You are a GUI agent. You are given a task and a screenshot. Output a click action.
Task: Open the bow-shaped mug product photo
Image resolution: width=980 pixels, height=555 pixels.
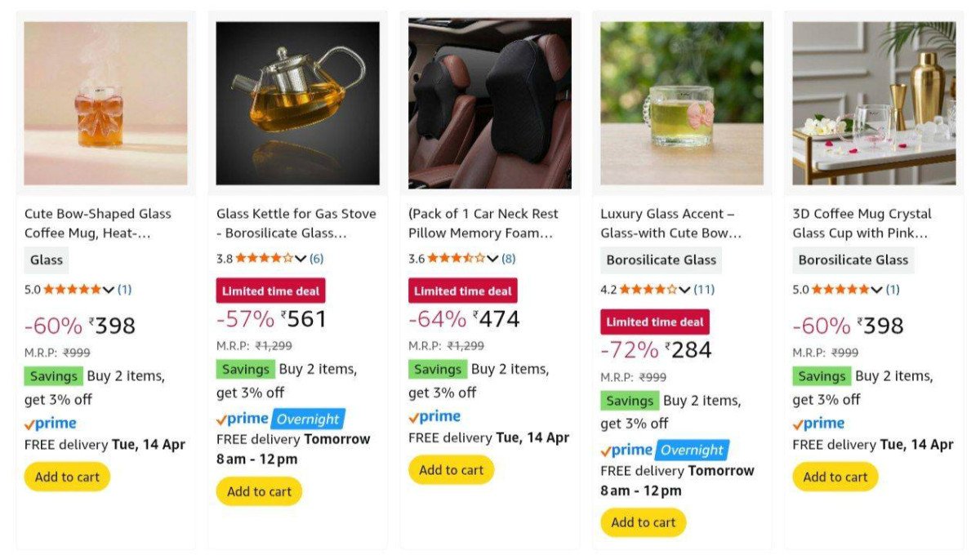point(105,104)
